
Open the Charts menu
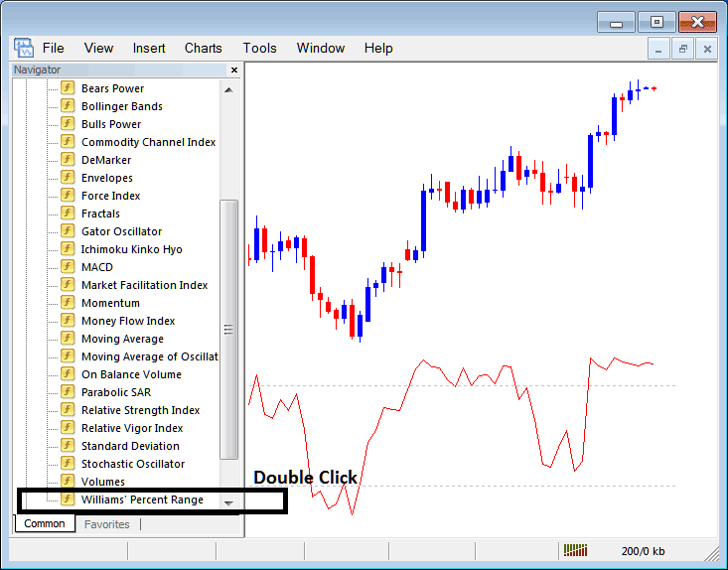[204, 48]
